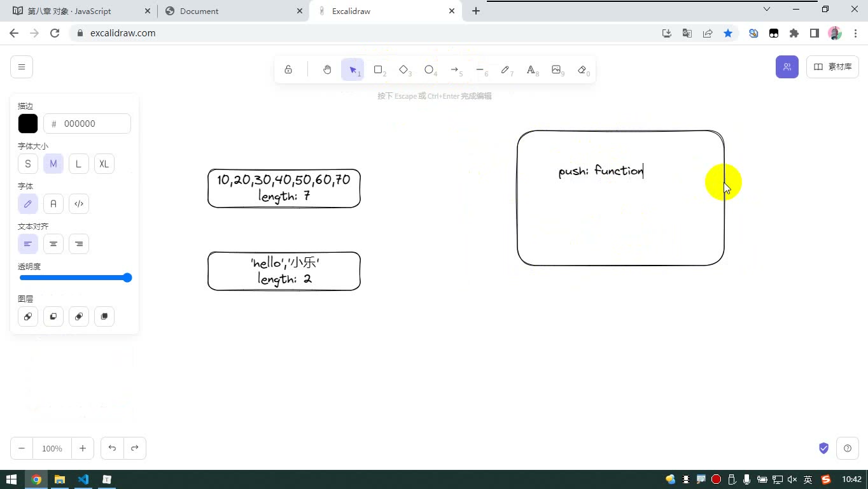Screen dimensions: 868x489
Task: Undo the last action
Action: (112, 448)
